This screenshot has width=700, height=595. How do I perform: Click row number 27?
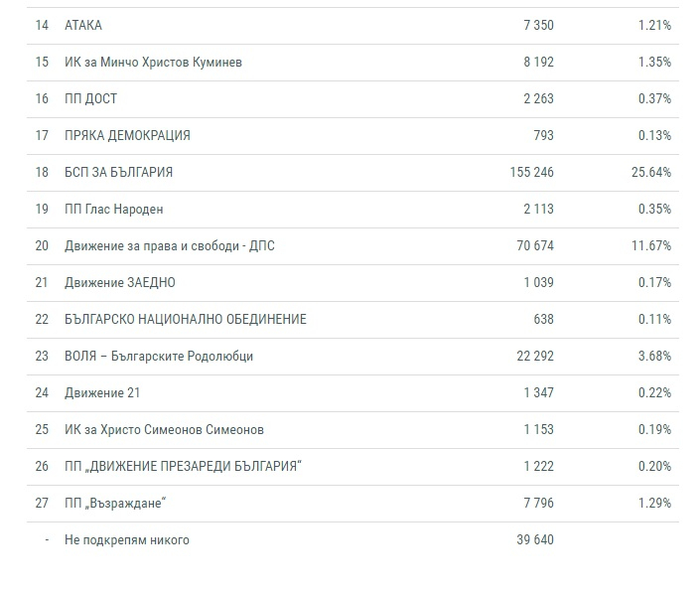coord(42,503)
